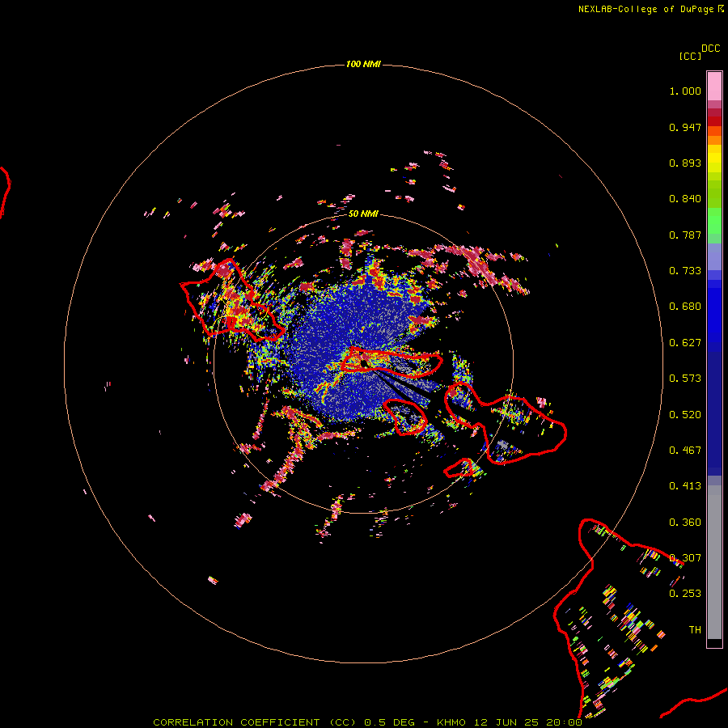
Task: Click the 0.253 scale value
Action: click(x=685, y=594)
